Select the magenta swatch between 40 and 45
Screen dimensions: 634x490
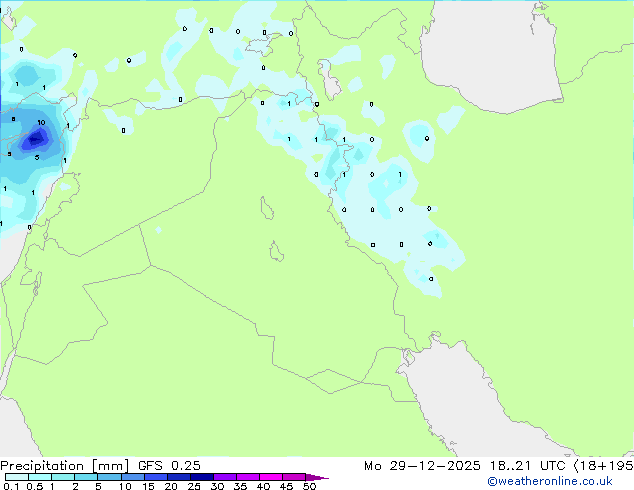click(271, 477)
